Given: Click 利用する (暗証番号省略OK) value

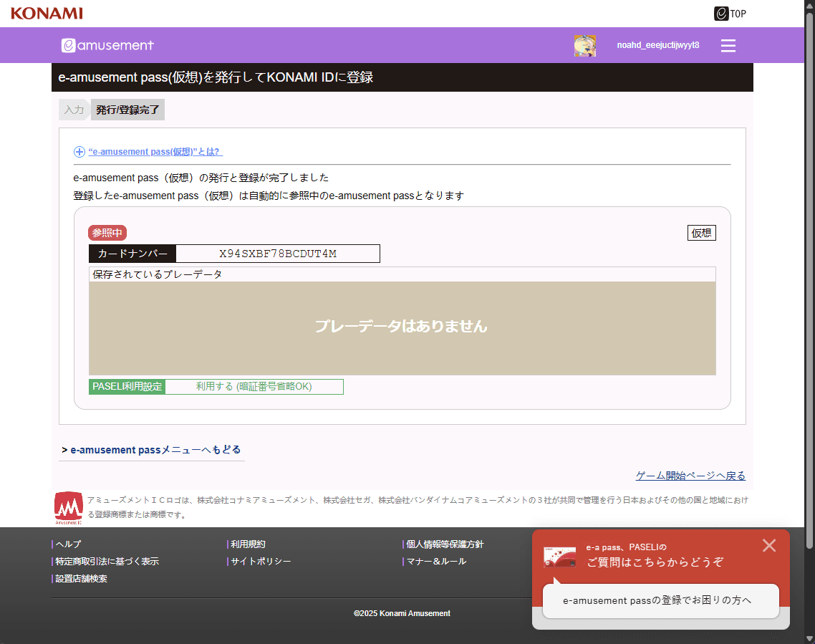Looking at the screenshot, I should point(254,387).
